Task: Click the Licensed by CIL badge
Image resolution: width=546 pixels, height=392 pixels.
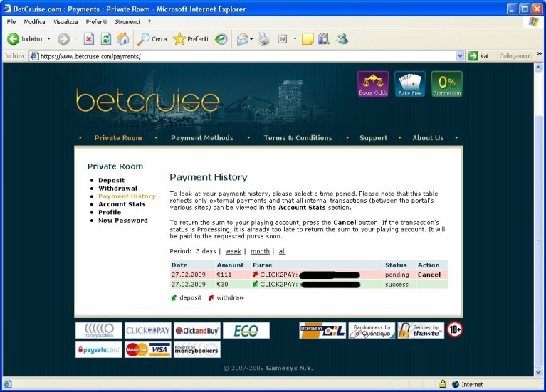Action: pos(322,330)
